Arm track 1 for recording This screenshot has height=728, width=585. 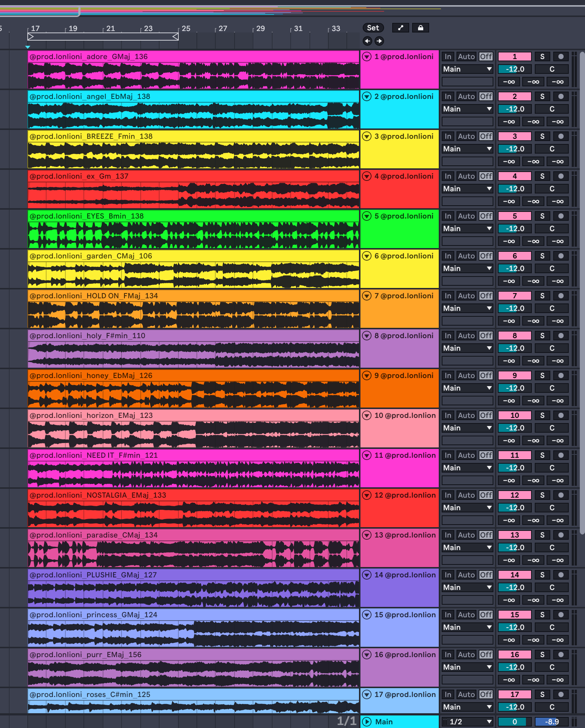pyautogui.click(x=561, y=56)
